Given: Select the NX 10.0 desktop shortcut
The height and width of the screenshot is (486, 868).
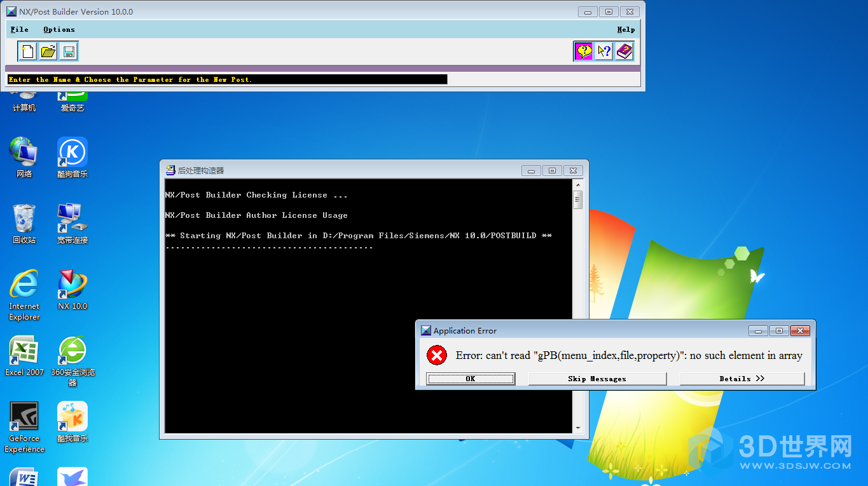Looking at the screenshot, I should pyautogui.click(x=72, y=290).
